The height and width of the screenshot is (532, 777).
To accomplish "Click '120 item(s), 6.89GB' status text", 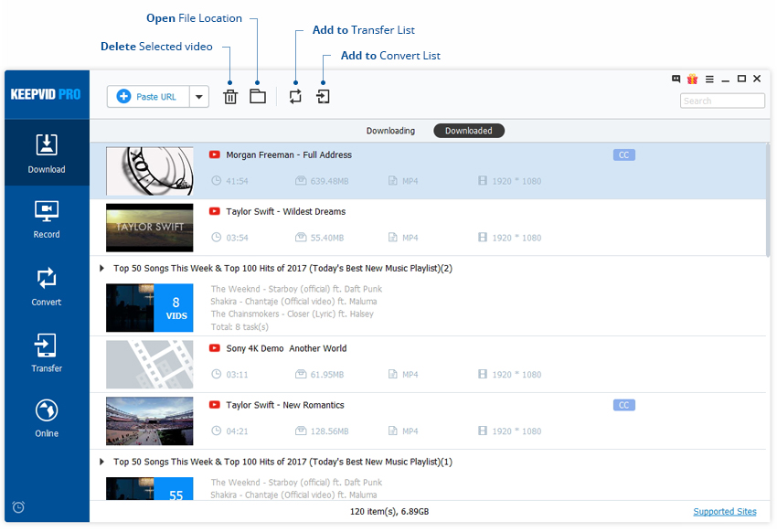I will pos(389,511).
